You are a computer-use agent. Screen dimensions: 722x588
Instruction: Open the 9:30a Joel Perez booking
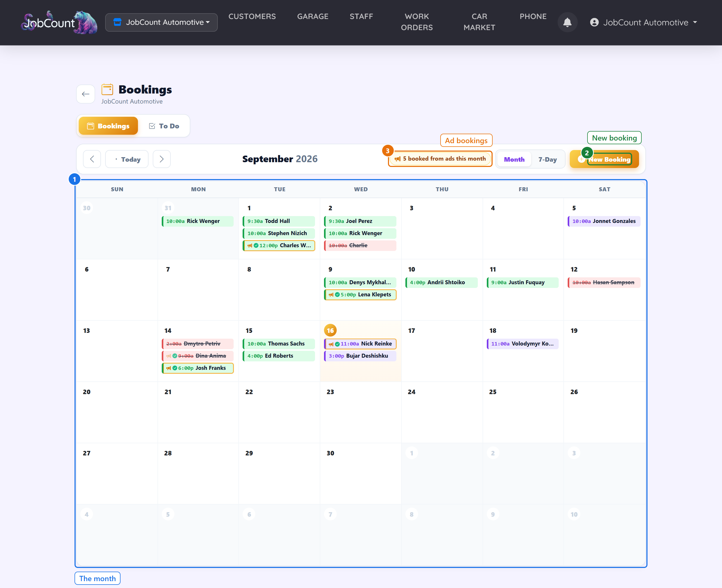pos(360,221)
